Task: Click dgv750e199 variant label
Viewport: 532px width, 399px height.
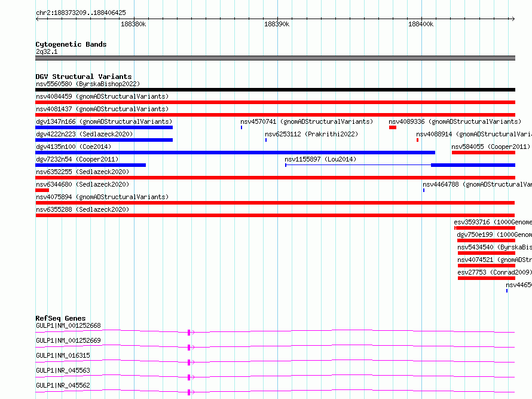Action: coord(494,234)
